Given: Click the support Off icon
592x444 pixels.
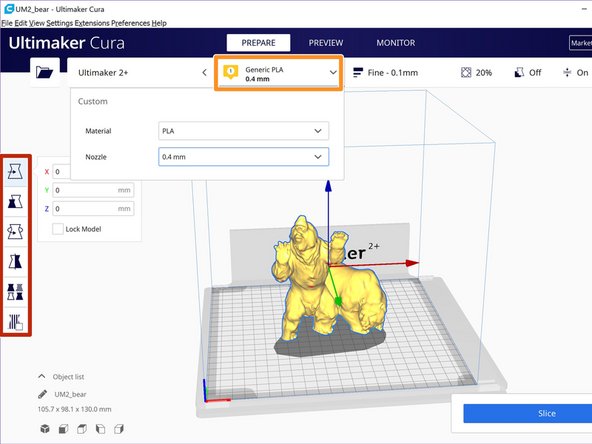Looking at the screenshot, I should pos(519,72).
